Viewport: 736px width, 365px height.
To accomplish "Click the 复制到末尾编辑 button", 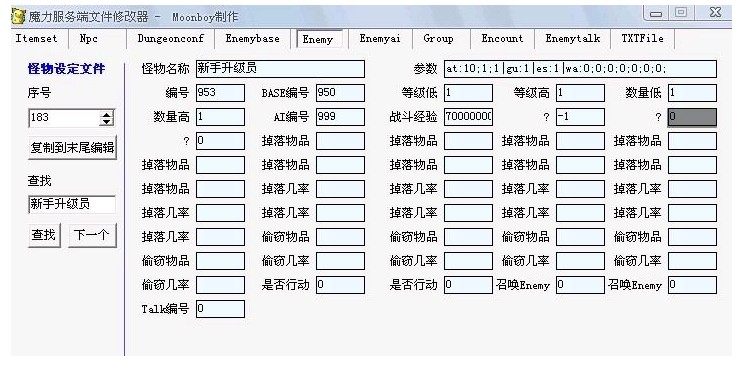I will pos(72,148).
